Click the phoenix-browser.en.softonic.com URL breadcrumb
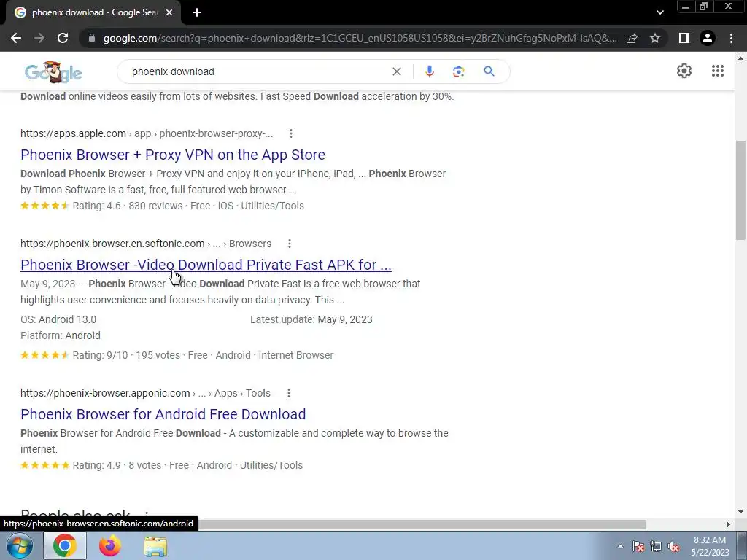Viewport: 747px width, 560px height. click(146, 244)
